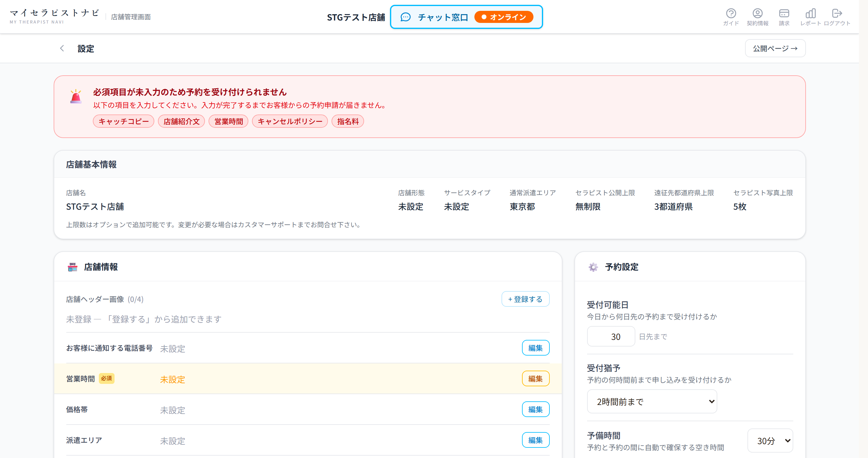Click the 店舗情報 shop icon
This screenshot has height=458, width=868.
(72, 267)
